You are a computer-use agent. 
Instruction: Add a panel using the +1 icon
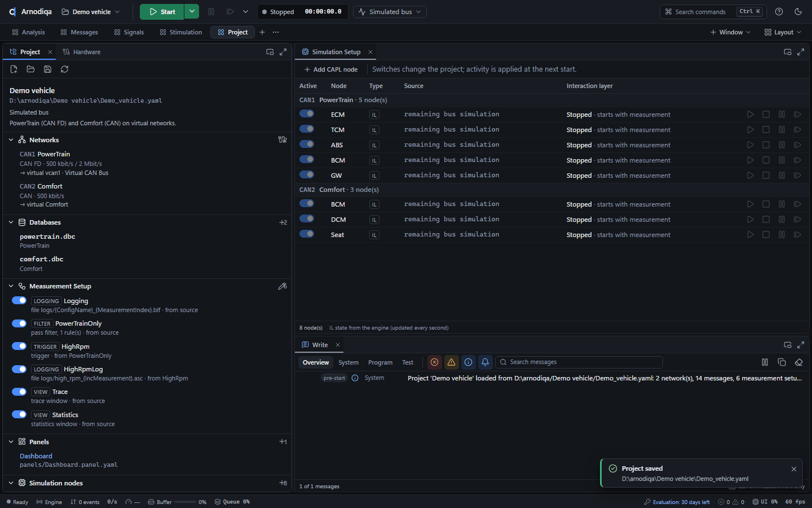tap(283, 442)
